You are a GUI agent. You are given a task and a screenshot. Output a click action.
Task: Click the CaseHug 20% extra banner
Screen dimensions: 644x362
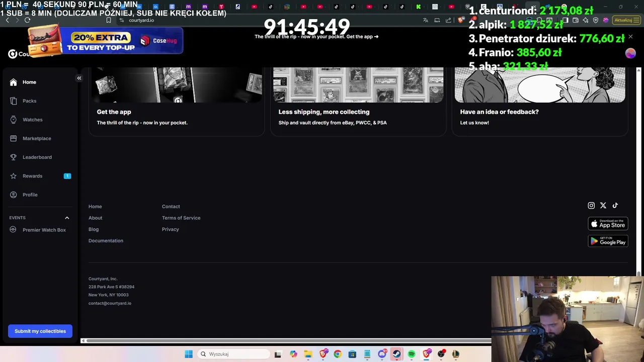pos(106,40)
